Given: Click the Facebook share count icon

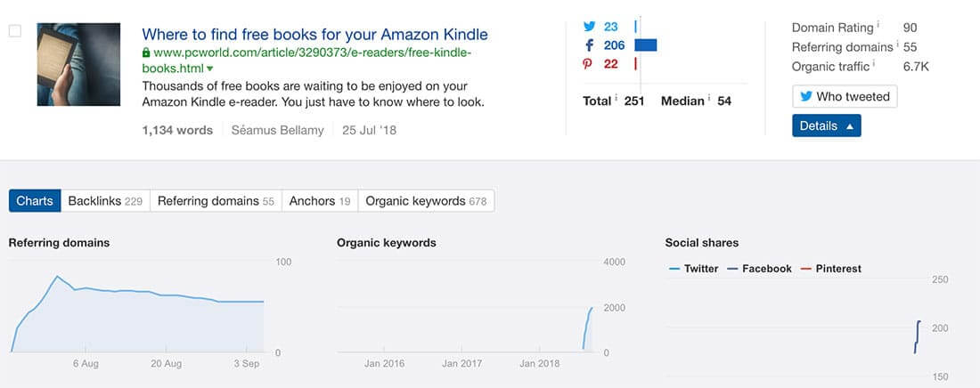Looking at the screenshot, I should click(x=587, y=45).
